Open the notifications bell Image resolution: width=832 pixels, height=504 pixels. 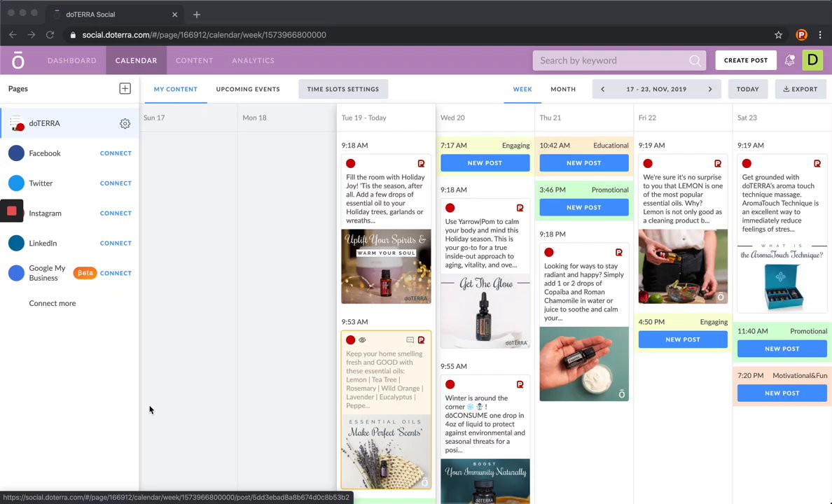click(789, 60)
